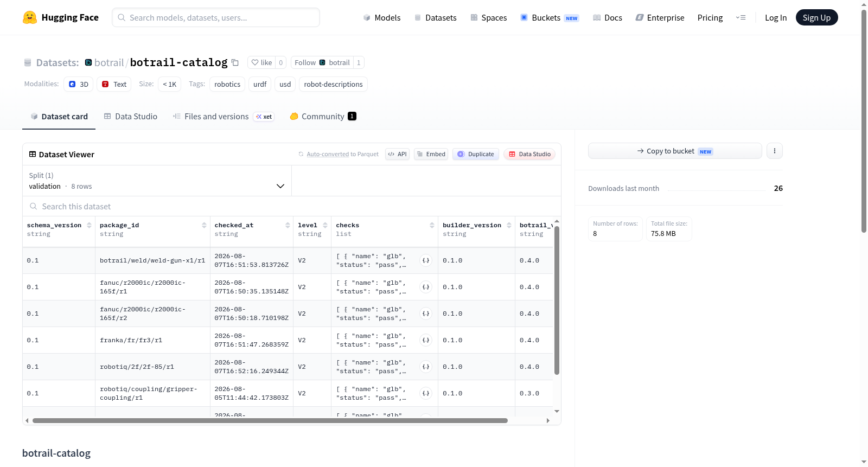
Task: Click Copy to bucket button
Action: click(x=675, y=151)
